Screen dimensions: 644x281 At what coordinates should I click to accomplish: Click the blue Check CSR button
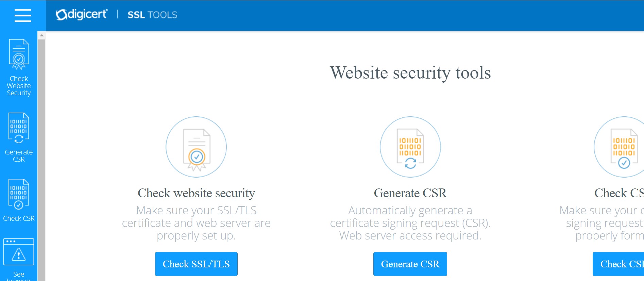(x=618, y=264)
